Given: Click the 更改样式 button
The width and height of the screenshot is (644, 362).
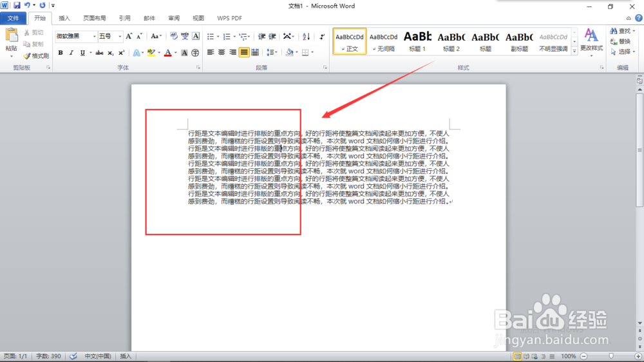Looking at the screenshot, I should click(x=591, y=42).
